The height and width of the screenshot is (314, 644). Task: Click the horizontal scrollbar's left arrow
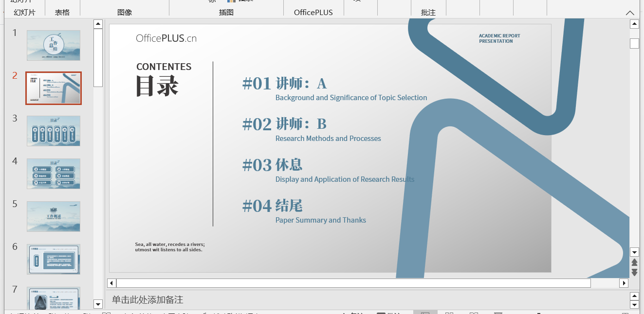[111, 283]
